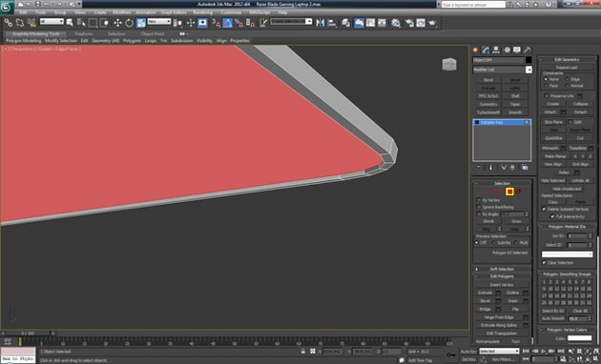
Task: Switch to the Object Paint ribbon tab
Action: pyautogui.click(x=153, y=33)
